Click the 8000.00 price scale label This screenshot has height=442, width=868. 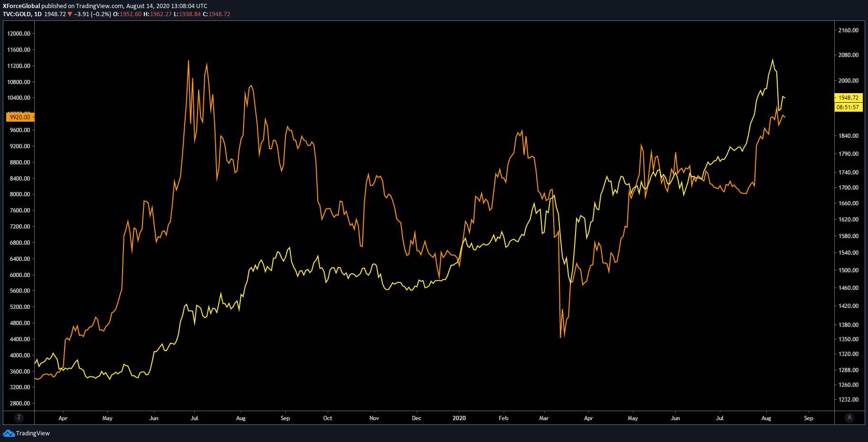(x=20, y=194)
